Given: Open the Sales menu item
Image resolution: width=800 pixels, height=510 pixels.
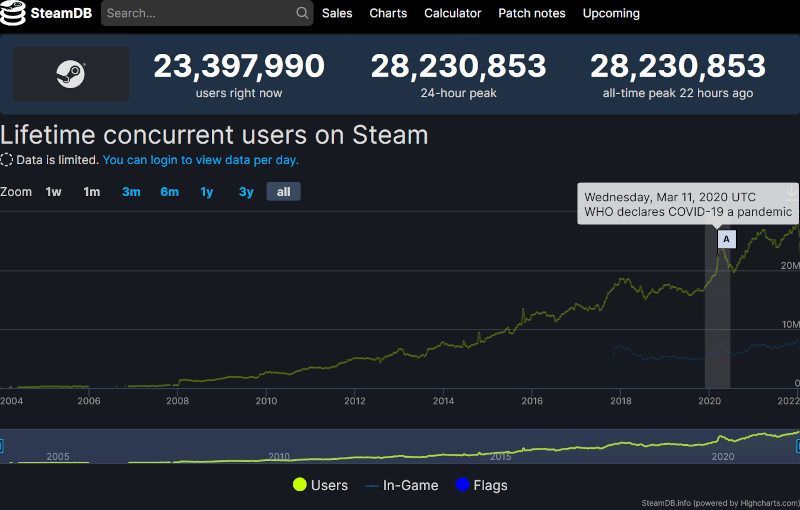Looking at the screenshot, I should coord(337,13).
